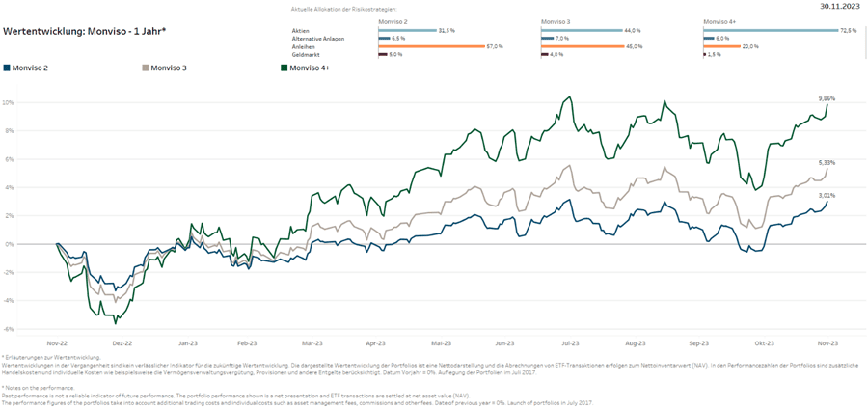Screen dimensions: 868x411
Task: Click the Jun-23 x-axis label
Action: click(x=504, y=343)
